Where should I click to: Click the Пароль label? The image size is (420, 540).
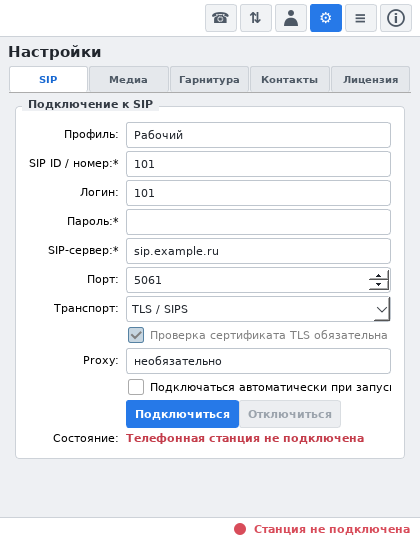tap(93, 221)
